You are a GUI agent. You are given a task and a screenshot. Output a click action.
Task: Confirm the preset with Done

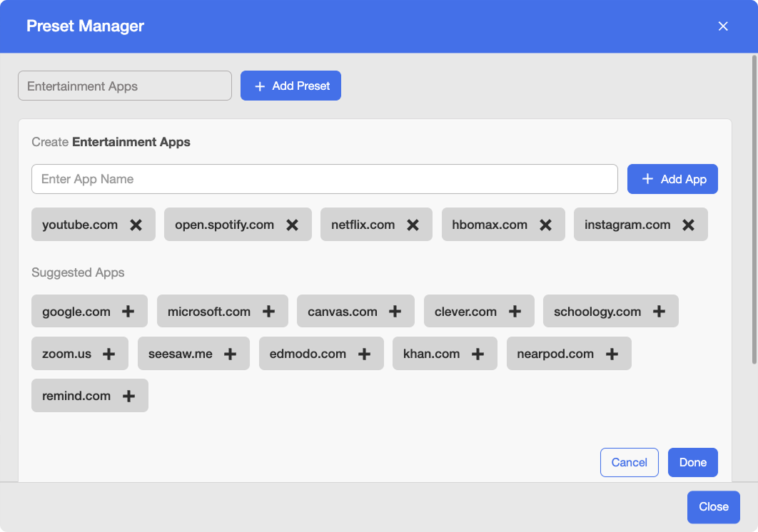pos(693,462)
